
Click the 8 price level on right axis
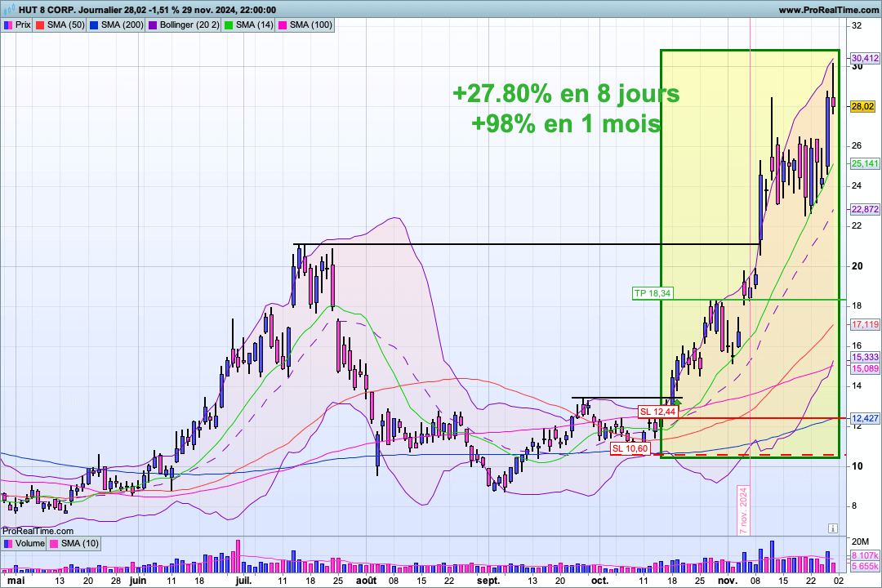[854, 506]
